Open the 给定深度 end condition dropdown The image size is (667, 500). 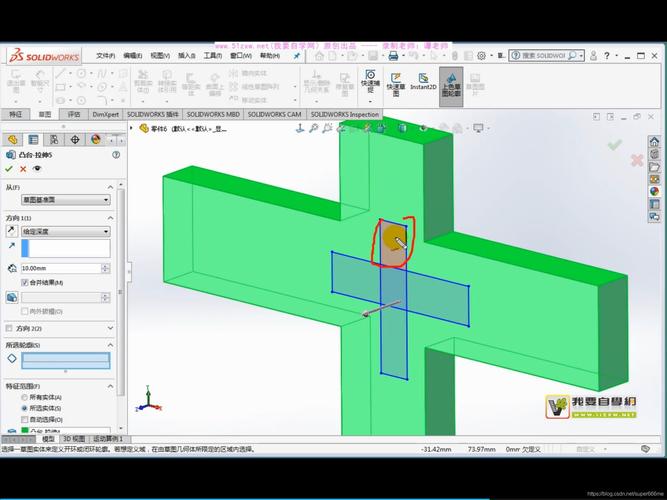pos(66,231)
